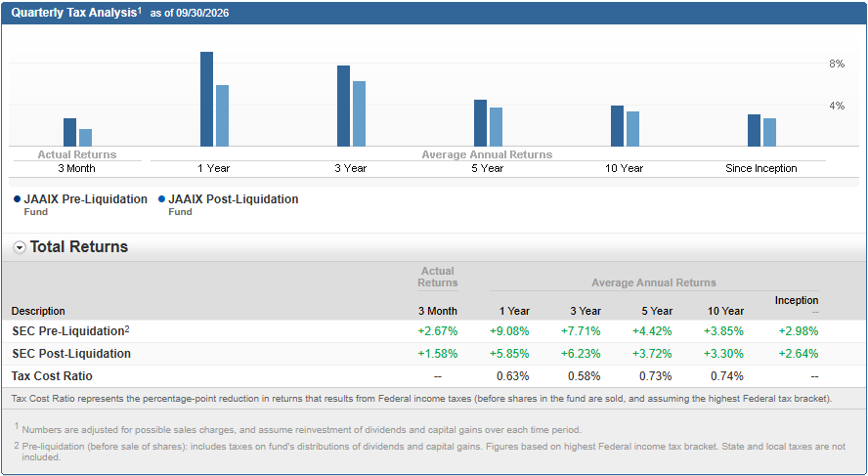
Task: Click the 3 Month pre-liquidation dark bar
Action: click(x=69, y=132)
